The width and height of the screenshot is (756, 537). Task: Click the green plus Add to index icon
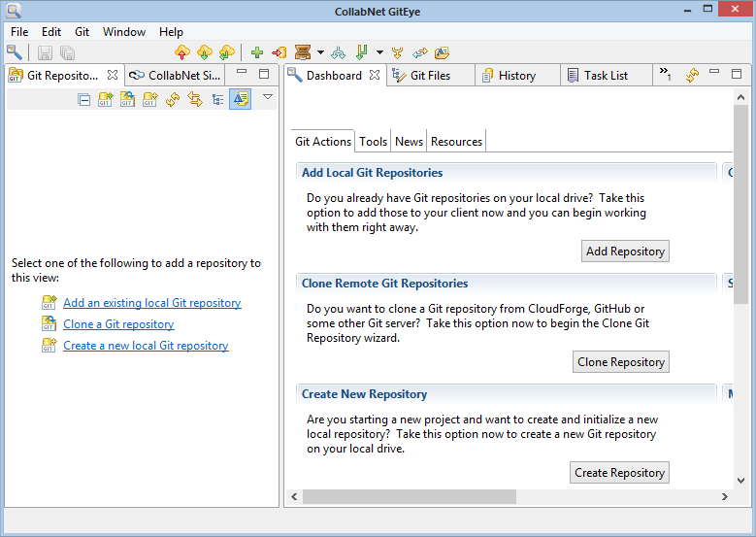point(257,52)
